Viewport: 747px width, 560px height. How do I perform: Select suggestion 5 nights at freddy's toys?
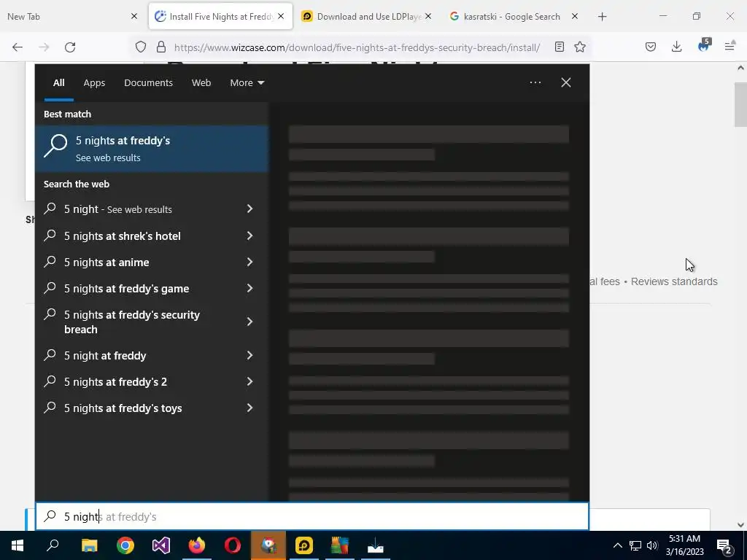[x=123, y=408]
